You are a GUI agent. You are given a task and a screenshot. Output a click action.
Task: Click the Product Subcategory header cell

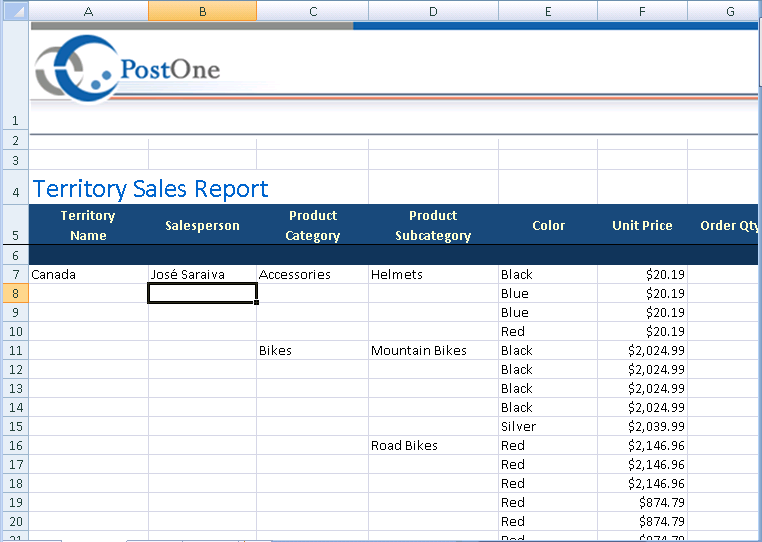(433, 225)
